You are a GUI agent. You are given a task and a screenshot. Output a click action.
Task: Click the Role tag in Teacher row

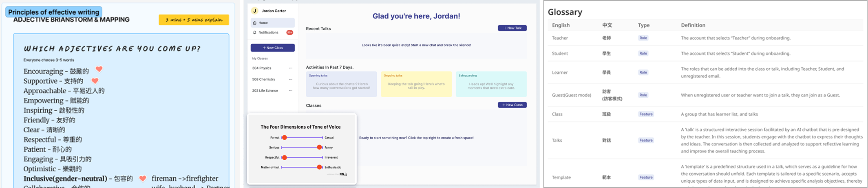643,38
